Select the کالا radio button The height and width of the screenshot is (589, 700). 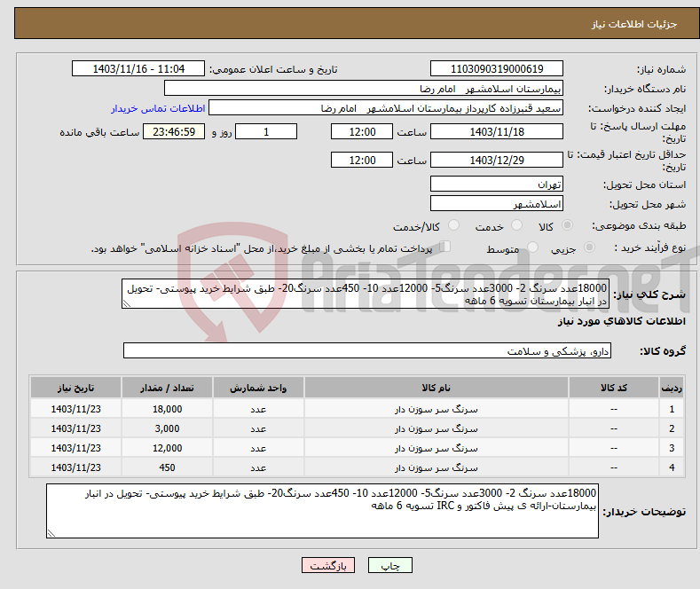pyautogui.click(x=567, y=225)
